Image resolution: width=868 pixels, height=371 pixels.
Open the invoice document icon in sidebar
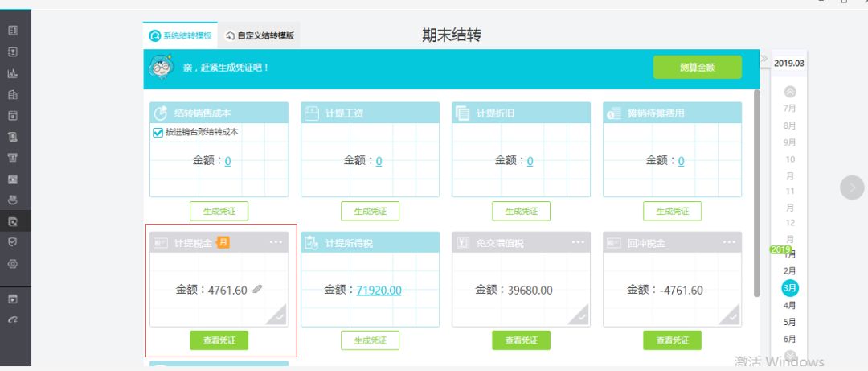[14, 137]
